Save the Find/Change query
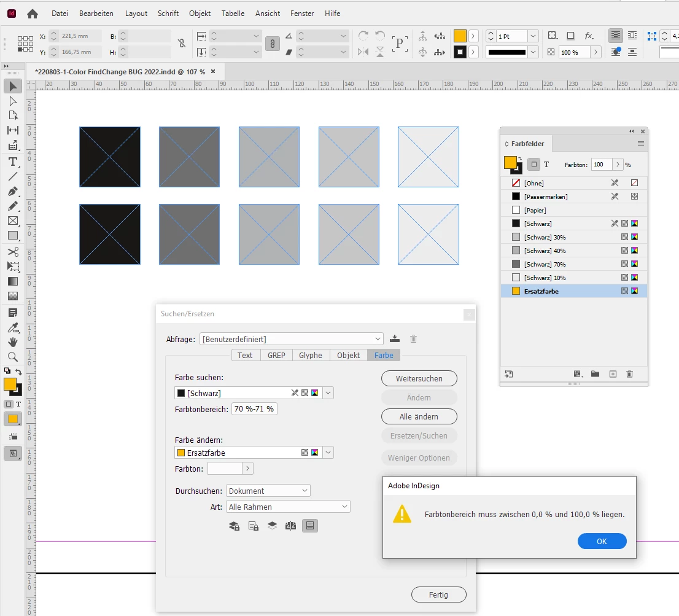 pyautogui.click(x=395, y=339)
